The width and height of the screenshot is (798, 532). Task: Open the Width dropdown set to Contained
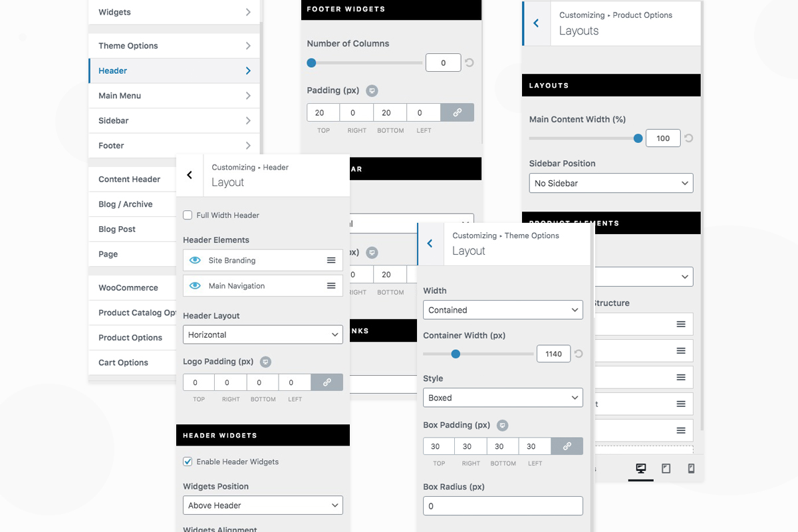[x=503, y=310]
